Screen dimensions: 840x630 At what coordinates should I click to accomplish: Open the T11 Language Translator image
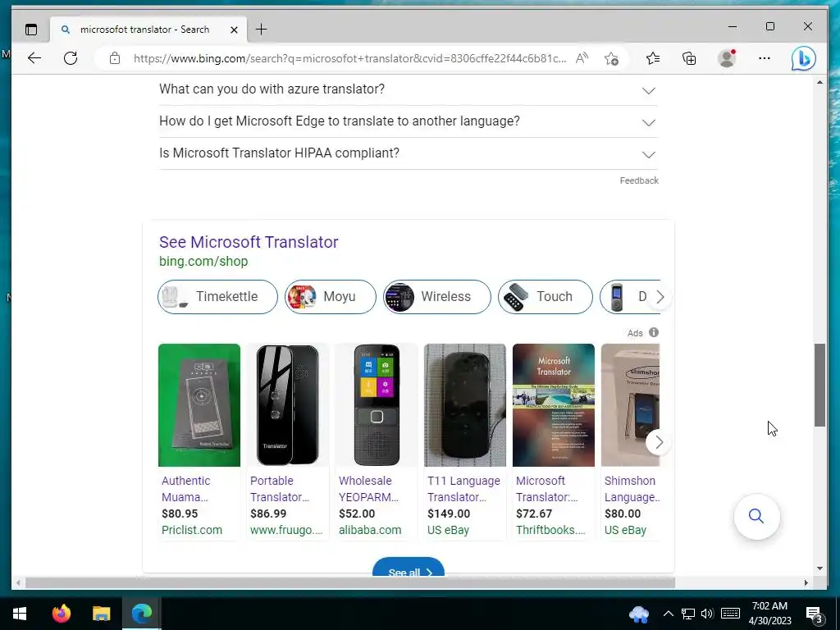pyautogui.click(x=465, y=405)
